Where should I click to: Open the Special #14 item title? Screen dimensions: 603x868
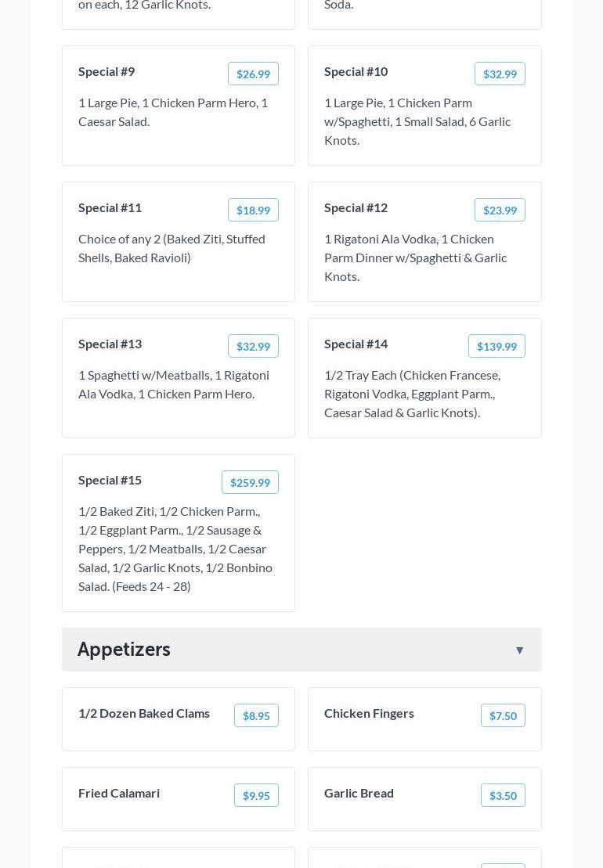coord(356,344)
